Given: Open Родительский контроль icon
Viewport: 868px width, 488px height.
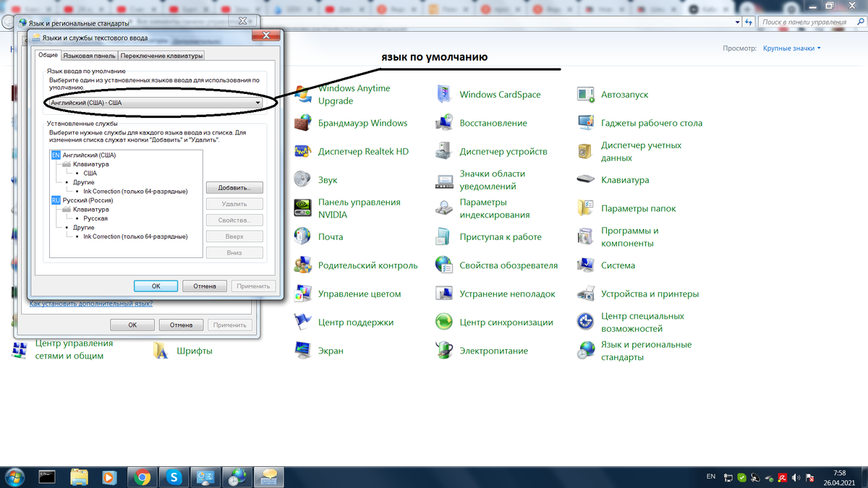Looking at the screenshot, I should pyautogui.click(x=304, y=265).
